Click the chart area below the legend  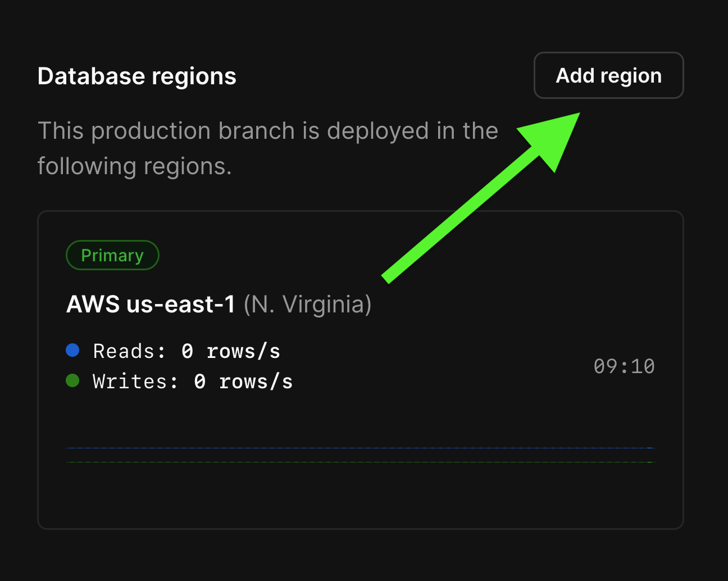coord(360,455)
